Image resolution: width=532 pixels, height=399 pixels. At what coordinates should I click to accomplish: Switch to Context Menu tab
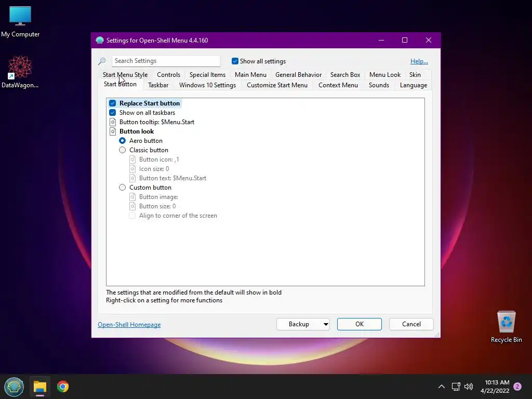click(338, 85)
